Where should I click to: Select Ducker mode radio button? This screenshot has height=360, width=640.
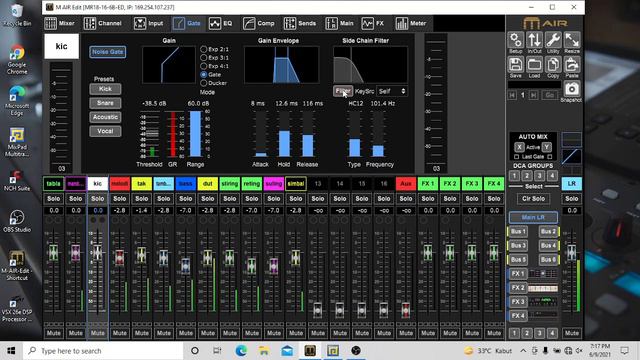(203, 83)
